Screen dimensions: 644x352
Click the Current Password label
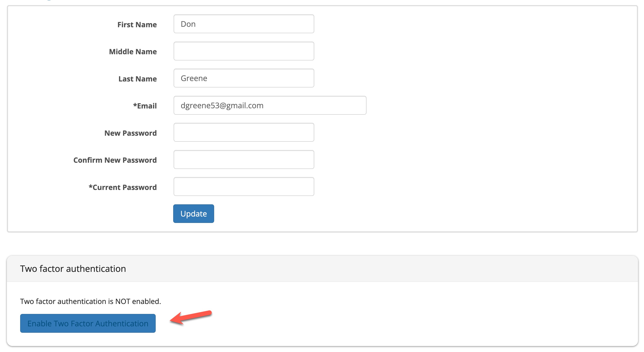122,187
